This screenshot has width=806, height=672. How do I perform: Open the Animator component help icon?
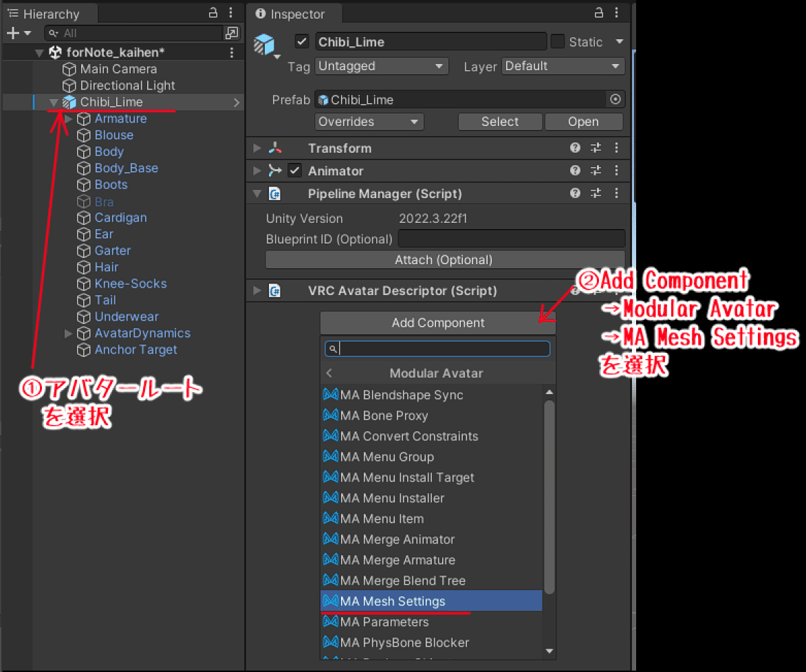(x=575, y=171)
